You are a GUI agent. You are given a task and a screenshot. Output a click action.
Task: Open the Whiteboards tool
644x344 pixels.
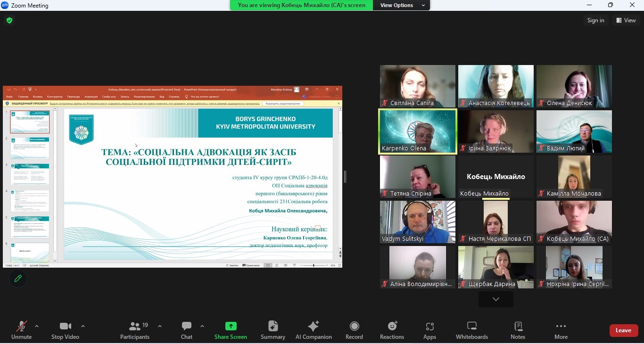(471, 330)
